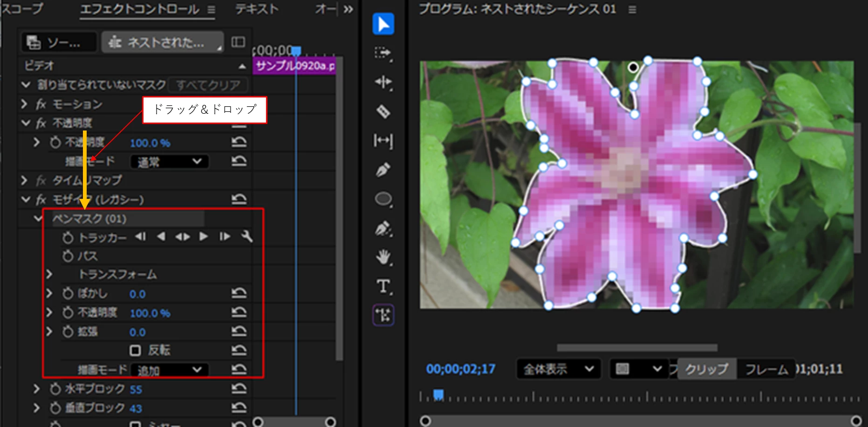Toggle stopwatch for 不透明度 under fx 不透明度

[55, 142]
